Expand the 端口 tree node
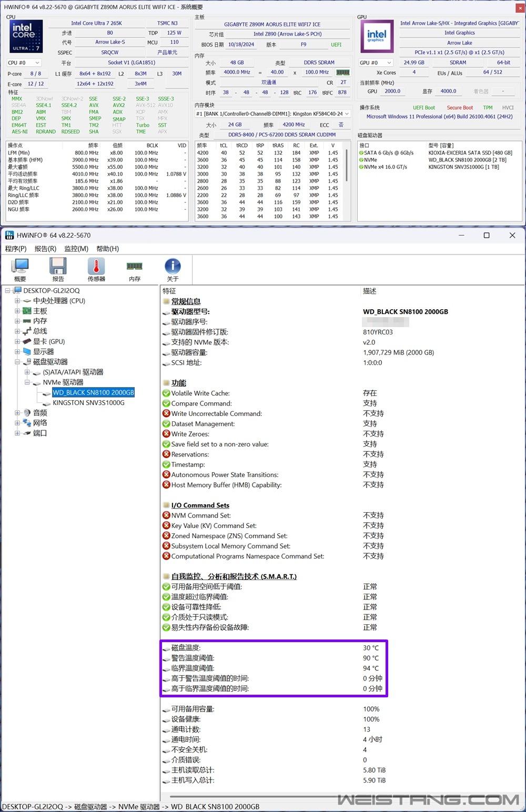This screenshot has height=812, width=526. (17, 433)
